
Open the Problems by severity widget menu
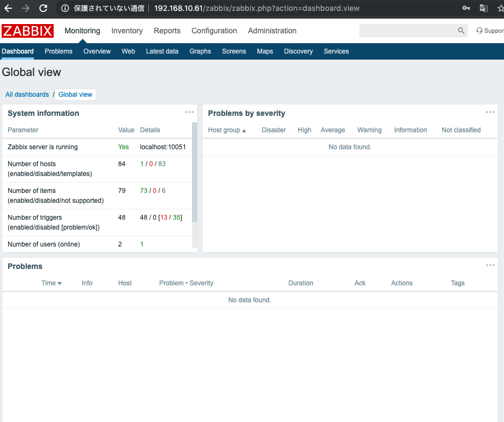(x=490, y=112)
